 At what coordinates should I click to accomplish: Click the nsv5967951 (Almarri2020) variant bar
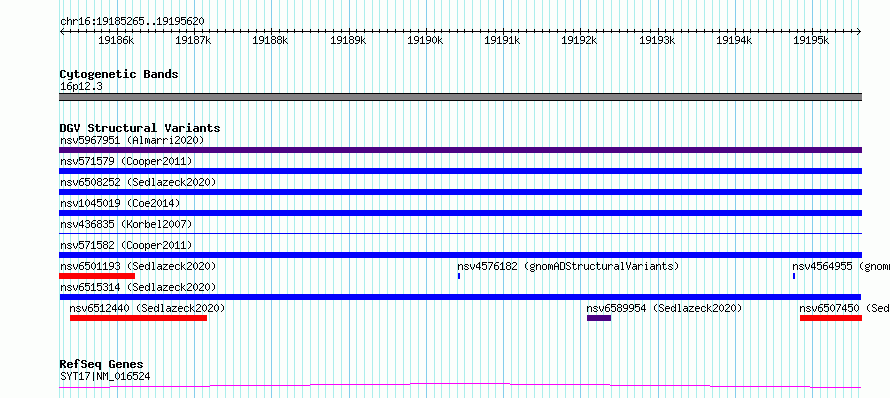click(460, 150)
